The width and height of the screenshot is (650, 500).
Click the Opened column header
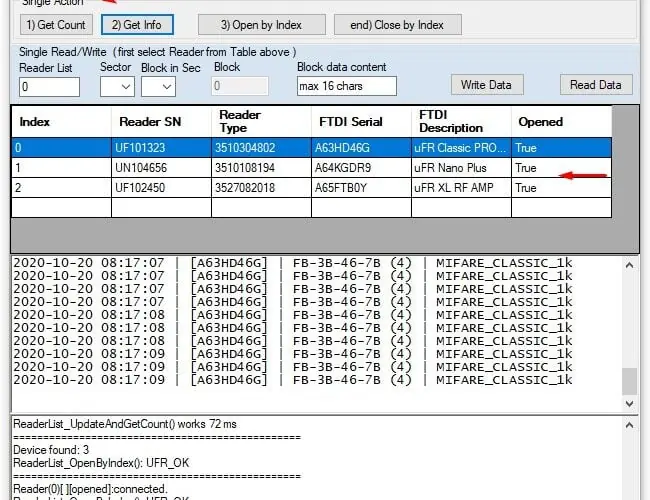[561, 121]
